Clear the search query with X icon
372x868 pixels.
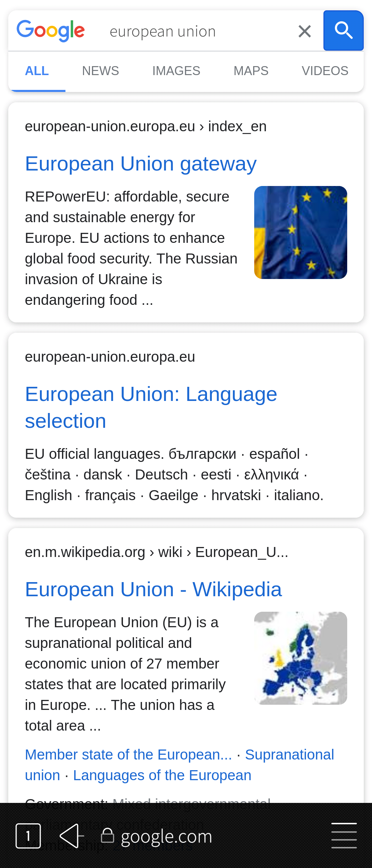point(304,31)
